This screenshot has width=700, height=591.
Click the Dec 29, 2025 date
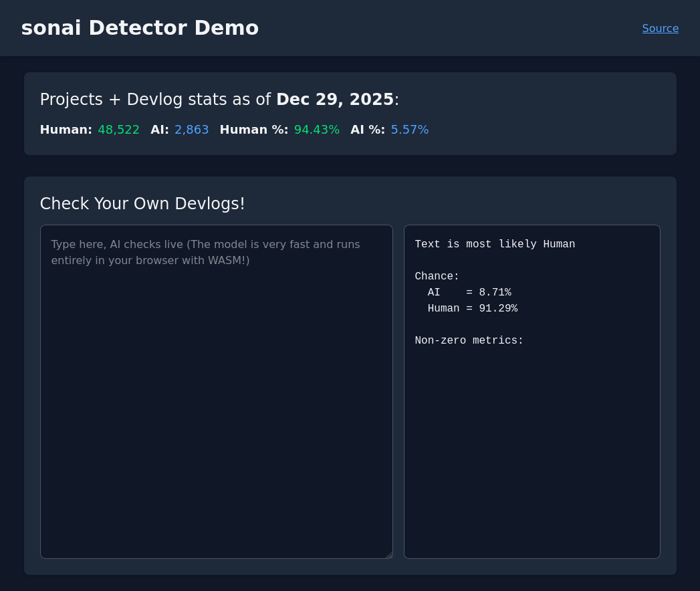click(334, 100)
